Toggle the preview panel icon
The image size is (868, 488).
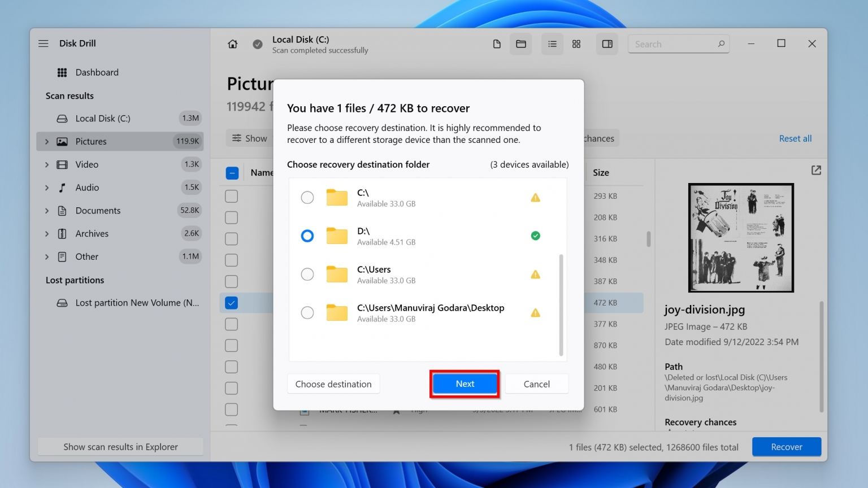click(607, 43)
